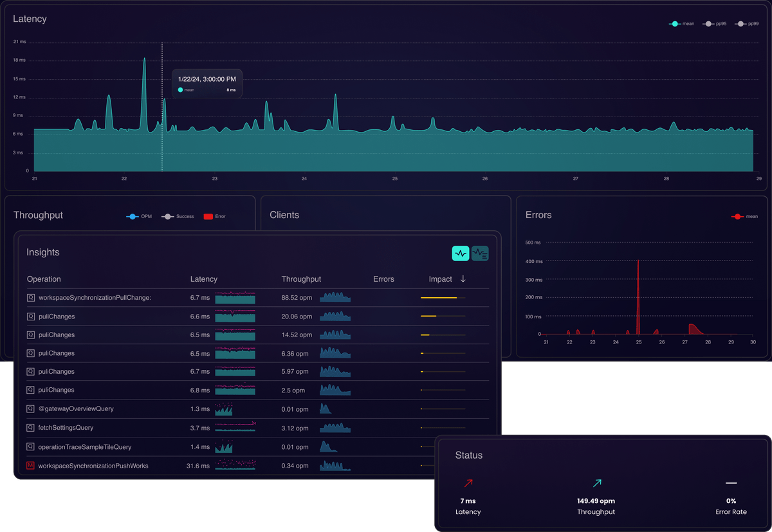Click the 6.36 opm throughput value
Viewport: 772px width, 532px height.
point(295,353)
